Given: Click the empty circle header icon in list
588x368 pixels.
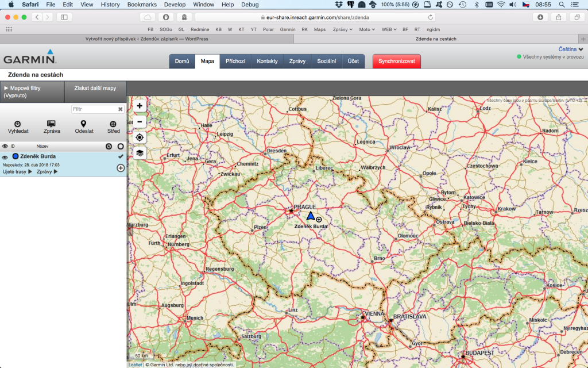Looking at the screenshot, I should (x=121, y=147).
